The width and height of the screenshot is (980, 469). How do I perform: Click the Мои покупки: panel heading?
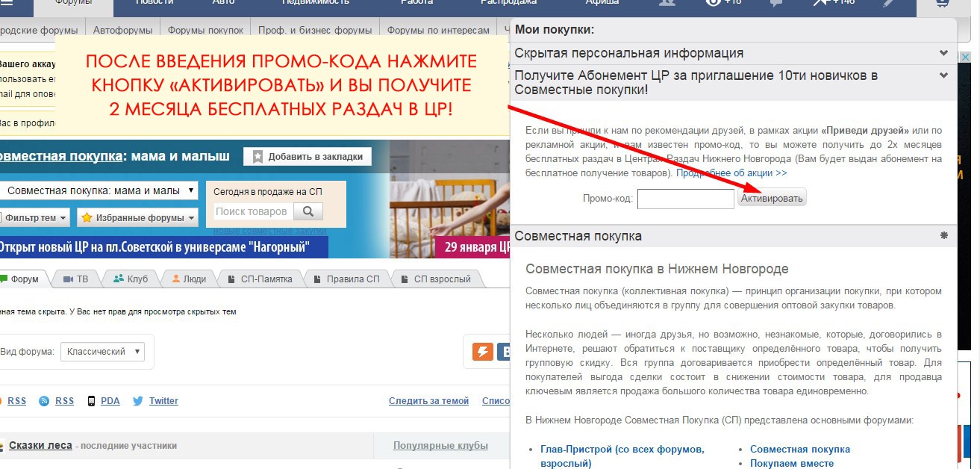click(x=555, y=30)
